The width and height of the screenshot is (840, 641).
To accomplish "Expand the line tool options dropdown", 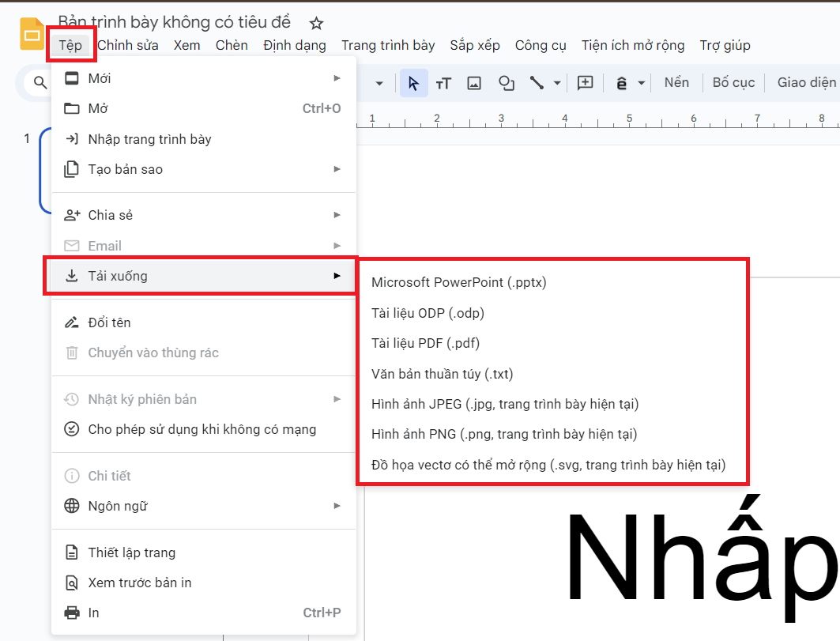I will 558,82.
